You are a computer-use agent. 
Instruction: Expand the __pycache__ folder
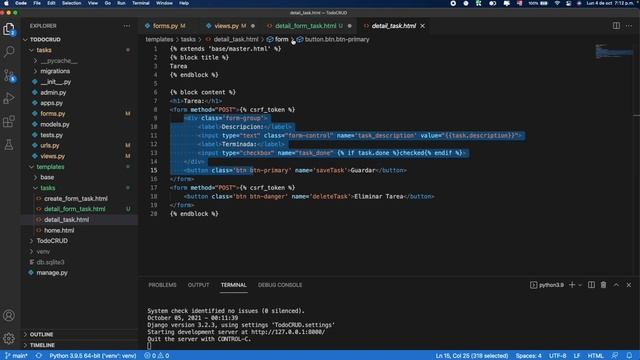tap(58, 61)
